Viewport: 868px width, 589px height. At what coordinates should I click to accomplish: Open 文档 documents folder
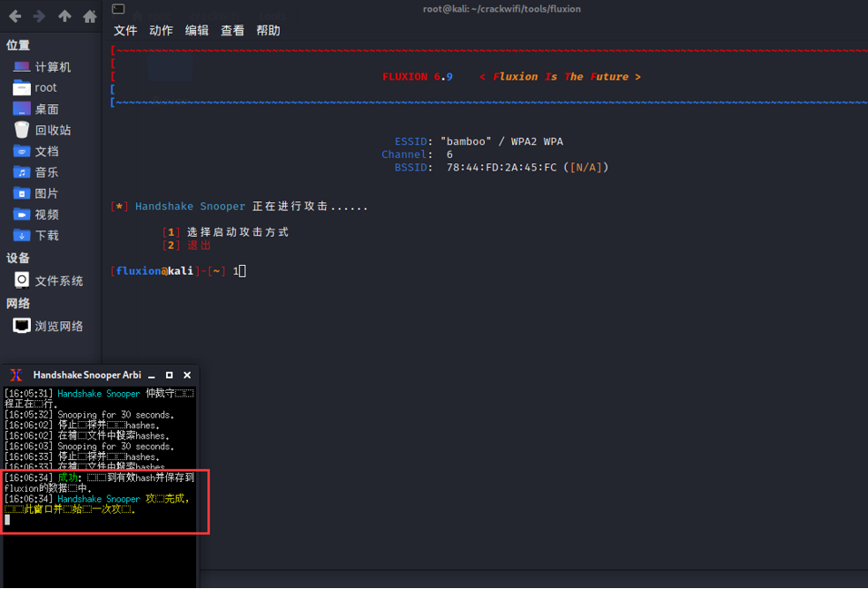(36, 152)
